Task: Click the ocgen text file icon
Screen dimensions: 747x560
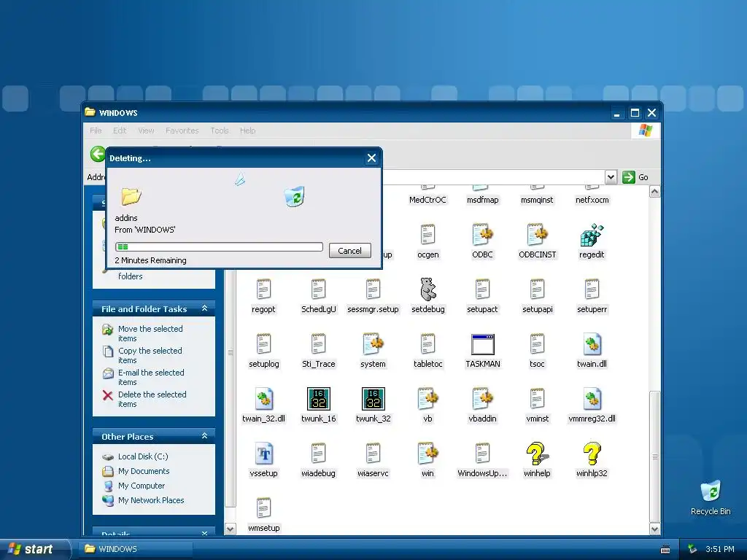Action: (427, 236)
